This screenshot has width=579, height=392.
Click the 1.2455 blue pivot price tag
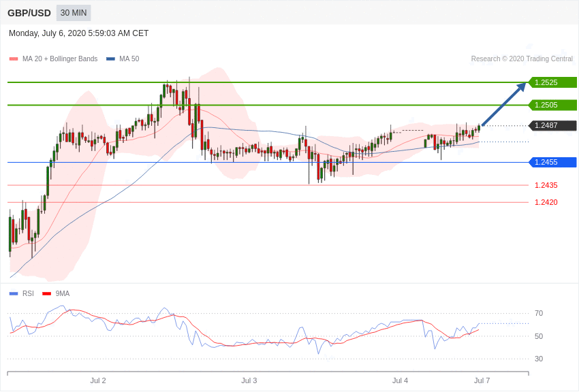(552, 162)
